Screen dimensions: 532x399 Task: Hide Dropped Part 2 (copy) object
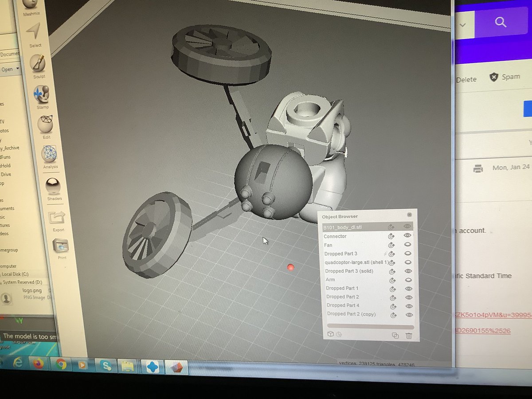409,315
